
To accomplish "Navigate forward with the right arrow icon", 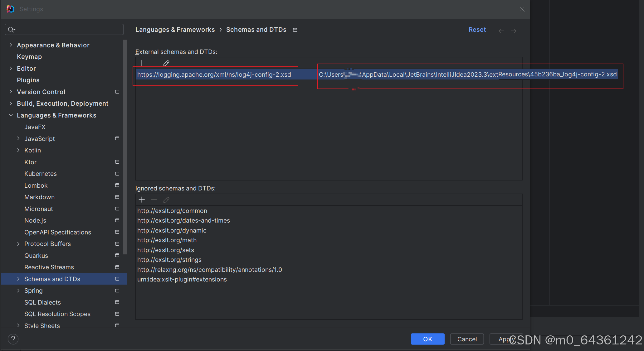I will (514, 30).
